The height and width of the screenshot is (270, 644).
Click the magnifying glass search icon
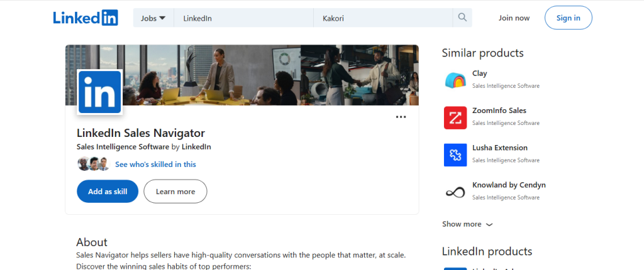coord(462,18)
